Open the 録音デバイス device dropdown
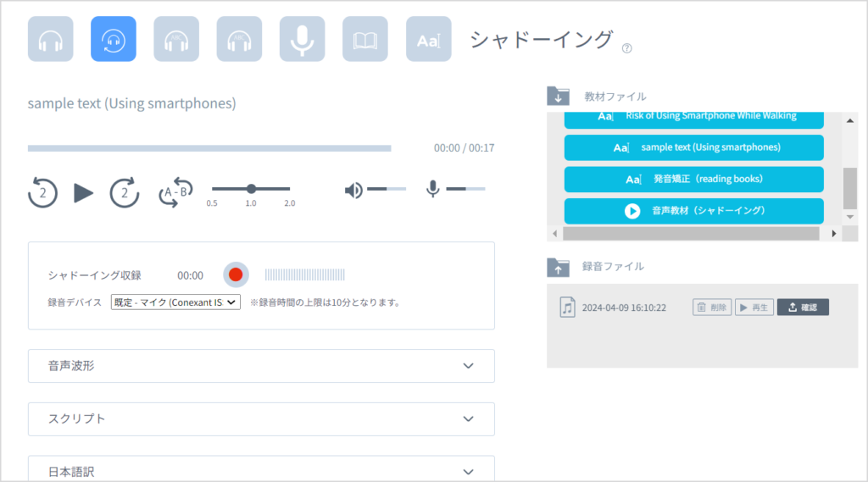Viewport: 868px width, 482px height. coord(175,302)
